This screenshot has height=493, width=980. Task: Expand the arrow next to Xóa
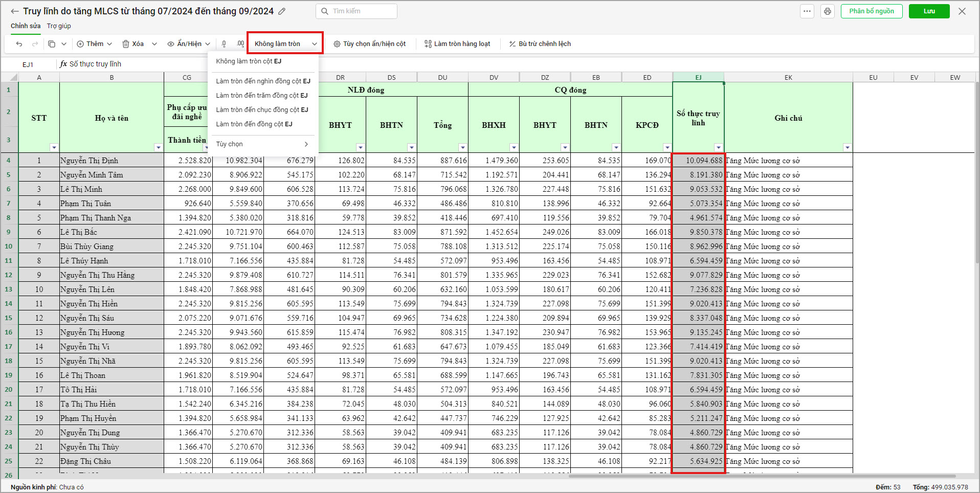click(154, 44)
